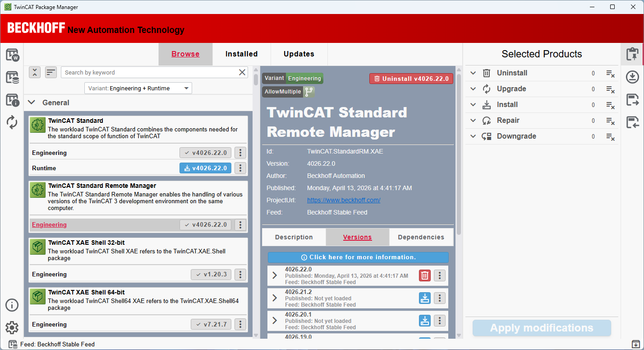The image size is (644, 350).
Task: Click the package list vertical scrollbar
Action: 256,79
